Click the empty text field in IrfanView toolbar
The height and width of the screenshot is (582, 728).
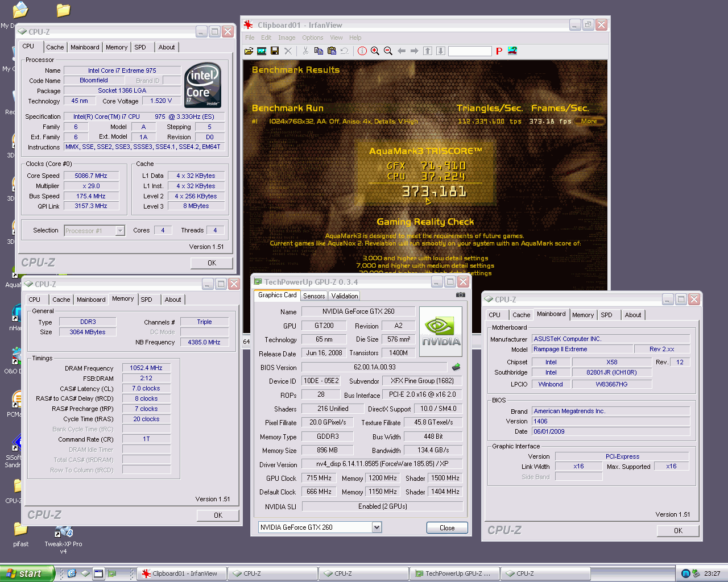coord(470,51)
